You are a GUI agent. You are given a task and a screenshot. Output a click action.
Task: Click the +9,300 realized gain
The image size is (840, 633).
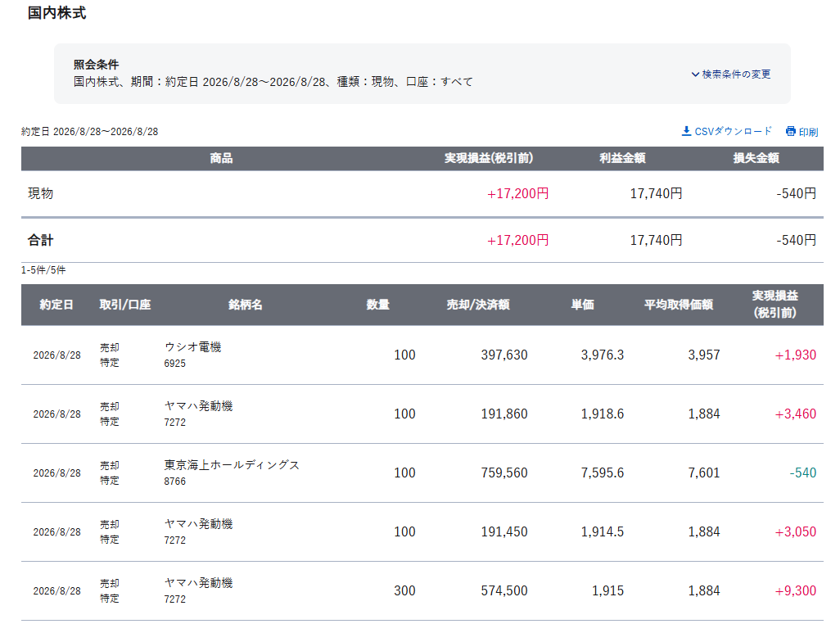coord(796,590)
